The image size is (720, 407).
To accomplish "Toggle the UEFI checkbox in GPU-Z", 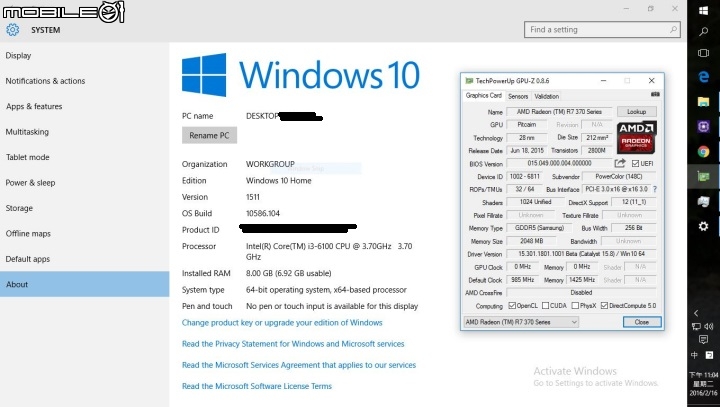I will point(636,164).
